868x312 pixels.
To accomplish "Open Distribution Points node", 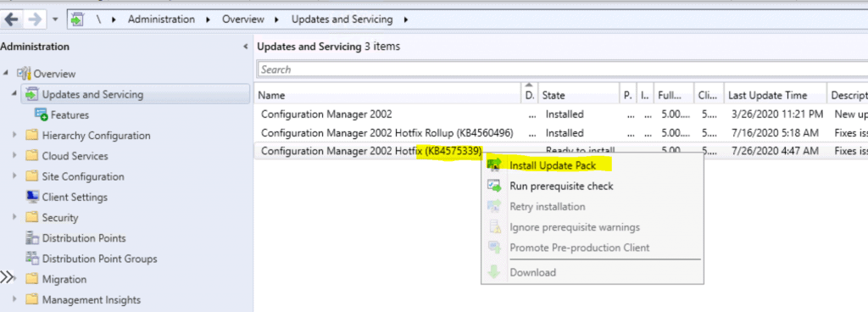I will (x=84, y=238).
